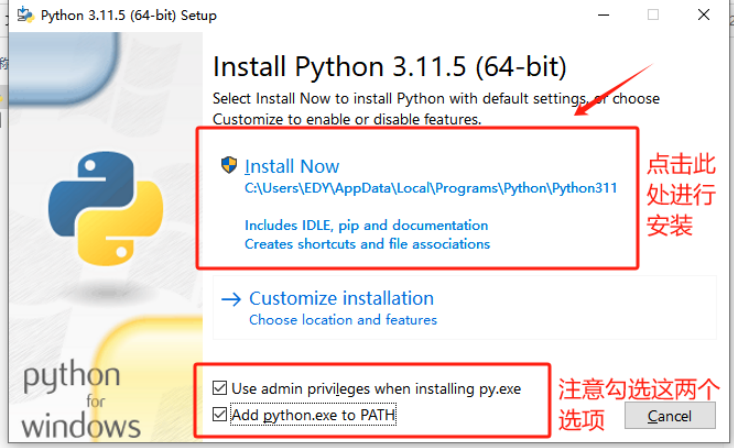Click 'Creates shortcuts and file associations' text
Screen dimensions: 734x448
click(367, 244)
